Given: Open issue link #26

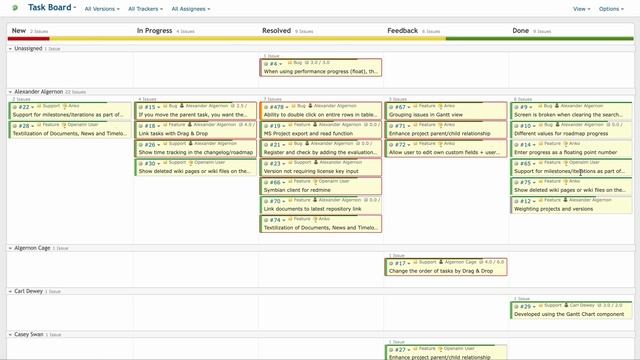Looking at the screenshot, I should coord(150,145).
